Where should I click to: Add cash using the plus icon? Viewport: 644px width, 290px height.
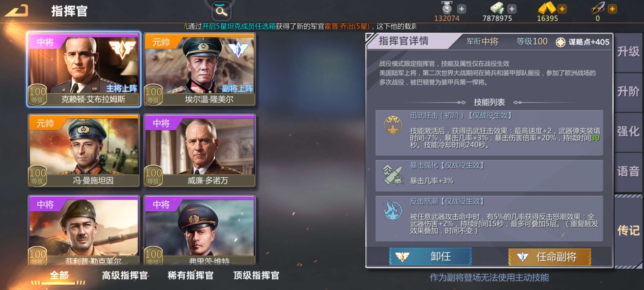(x=512, y=9)
